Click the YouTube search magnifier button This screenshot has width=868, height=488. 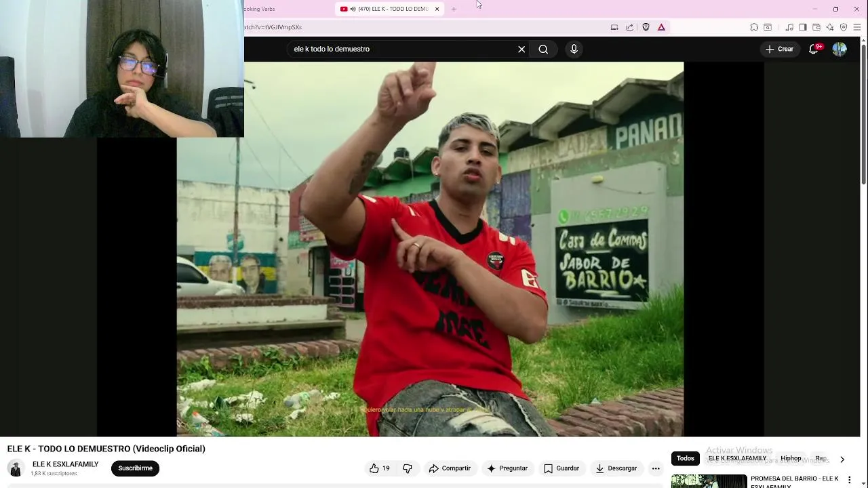543,49
